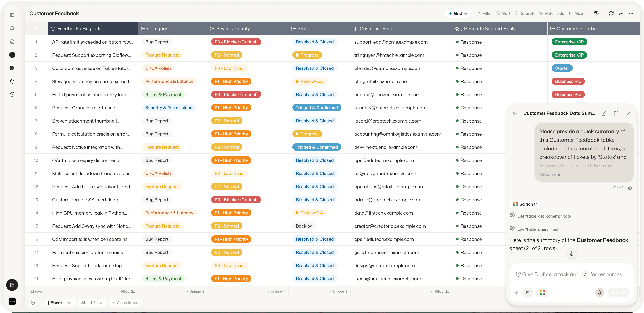
Task: Click the blue Starter plan tier tag
Action: point(562,68)
